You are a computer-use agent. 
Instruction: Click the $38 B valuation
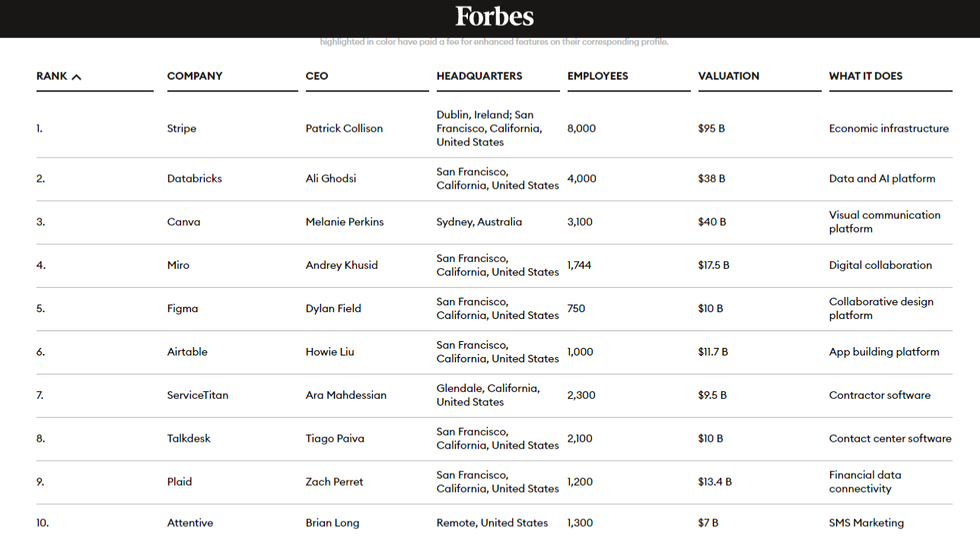pos(711,179)
